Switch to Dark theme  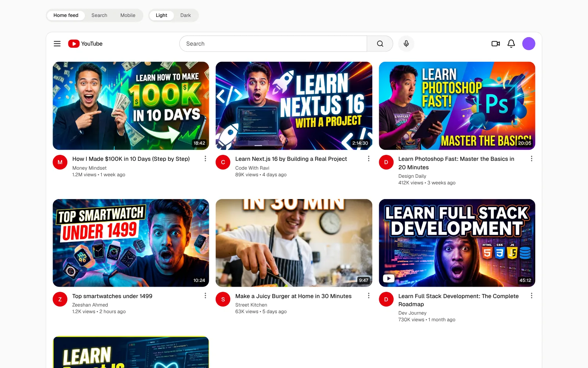(x=186, y=15)
